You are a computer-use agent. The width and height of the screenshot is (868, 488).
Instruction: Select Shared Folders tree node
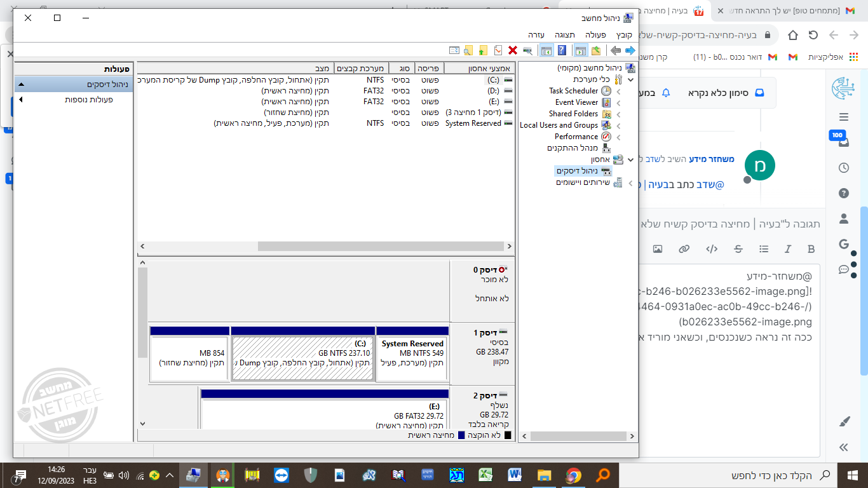pos(574,114)
